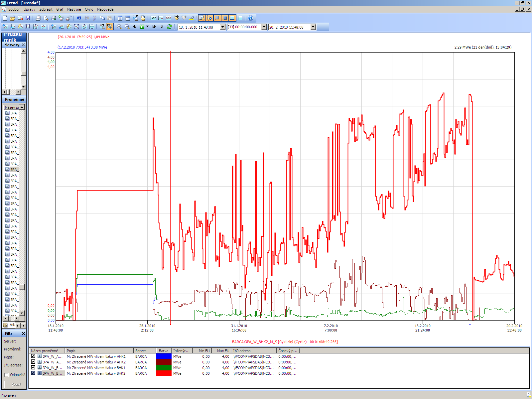Image resolution: width=532 pixels, height=399 pixels.
Task: Open the Okno menu
Action: [x=89, y=9]
